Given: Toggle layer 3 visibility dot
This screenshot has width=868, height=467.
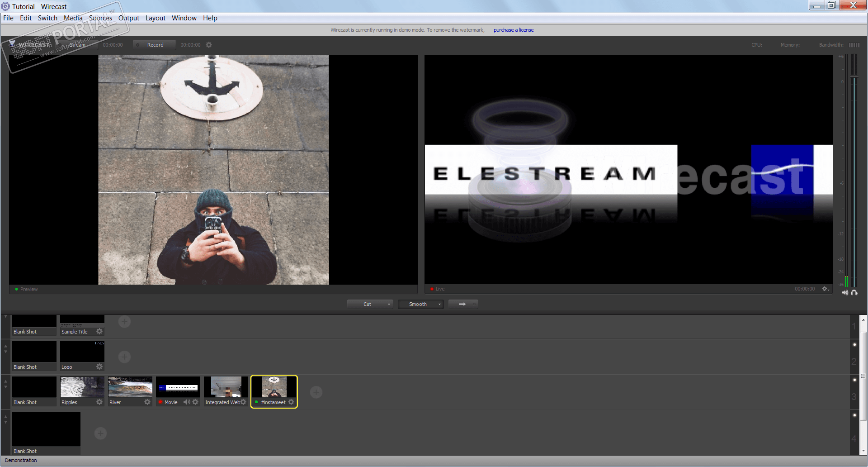Looking at the screenshot, I should coord(854,380).
